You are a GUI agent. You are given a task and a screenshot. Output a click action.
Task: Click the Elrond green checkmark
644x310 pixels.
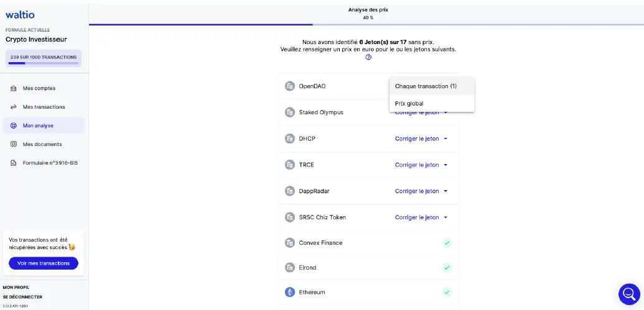tap(447, 268)
